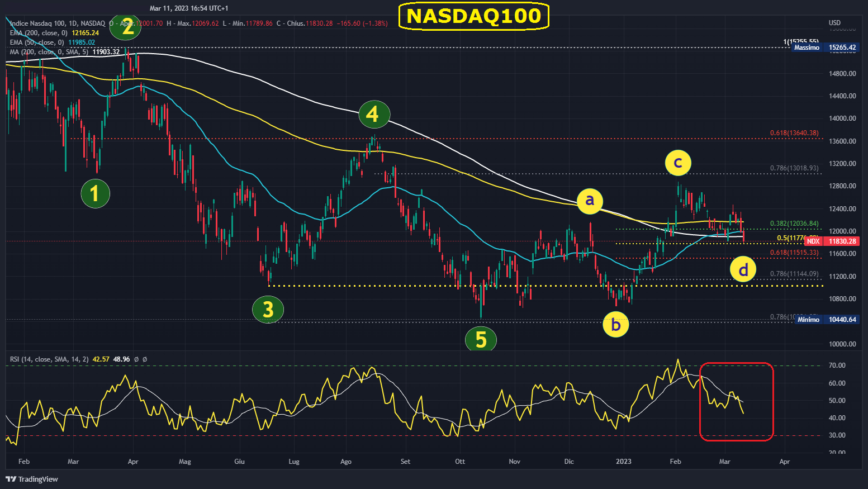Click the 0.618(13640.38) Fibonacci level label
Screen dimensions: 868x489
[794, 133]
